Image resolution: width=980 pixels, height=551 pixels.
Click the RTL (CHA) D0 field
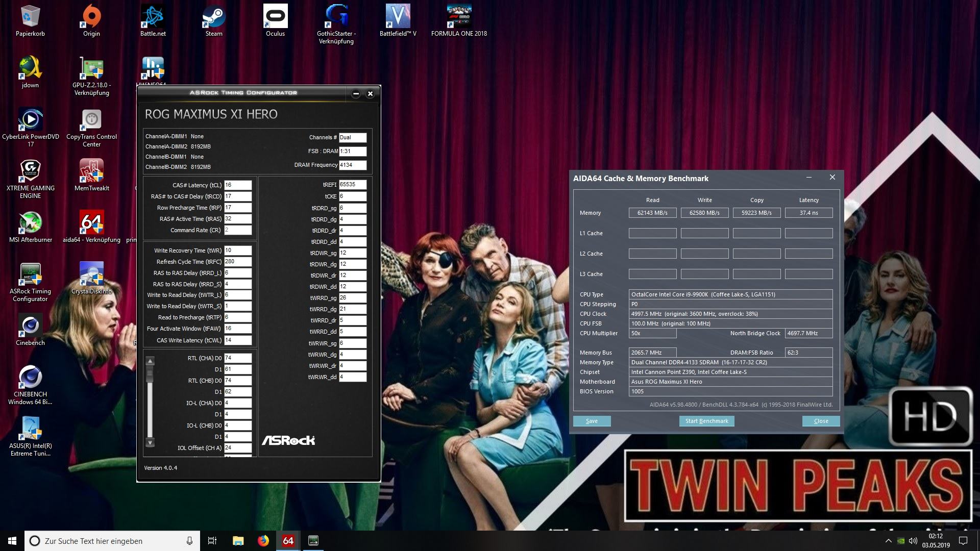[x=238, y=358]
